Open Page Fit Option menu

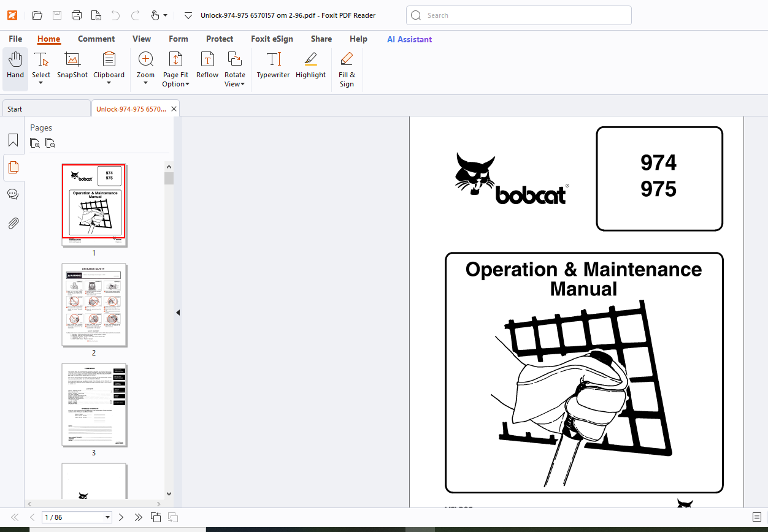tap(175, 69)
